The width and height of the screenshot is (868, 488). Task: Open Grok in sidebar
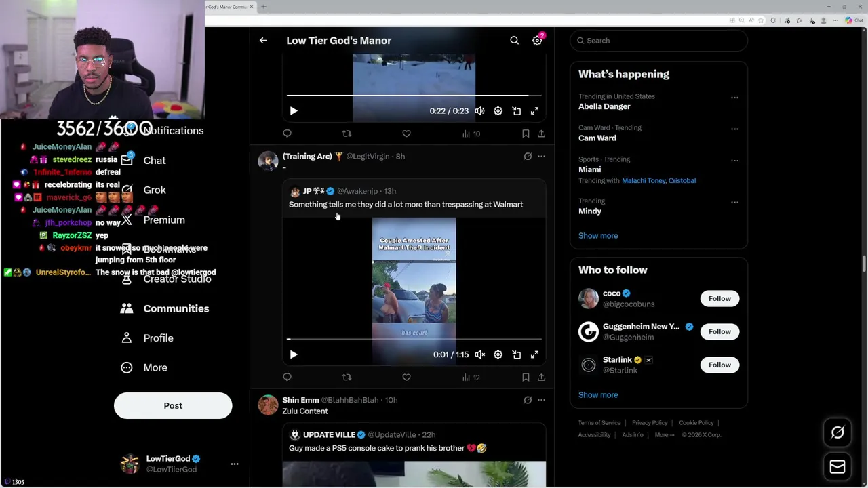click(143, 190)
